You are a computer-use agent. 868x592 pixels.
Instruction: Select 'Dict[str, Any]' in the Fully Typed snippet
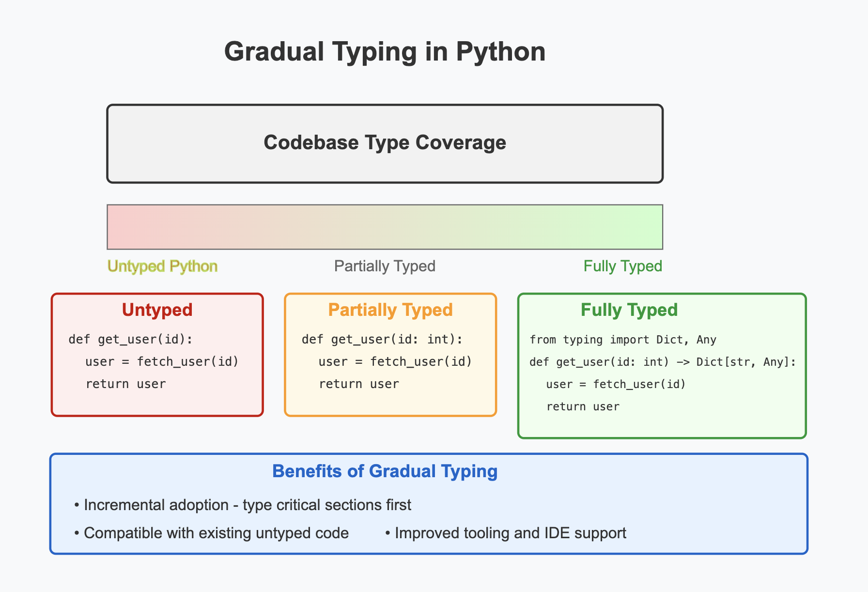(744, 361)
